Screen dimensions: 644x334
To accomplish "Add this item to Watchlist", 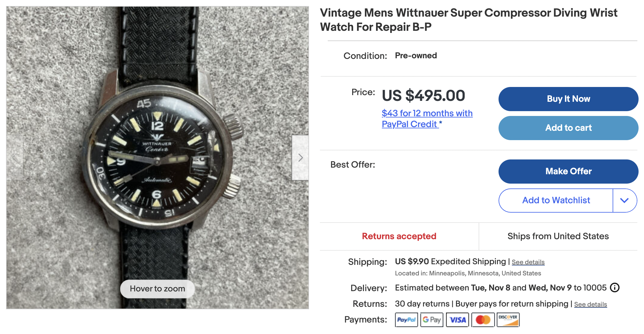I will 556,201.
